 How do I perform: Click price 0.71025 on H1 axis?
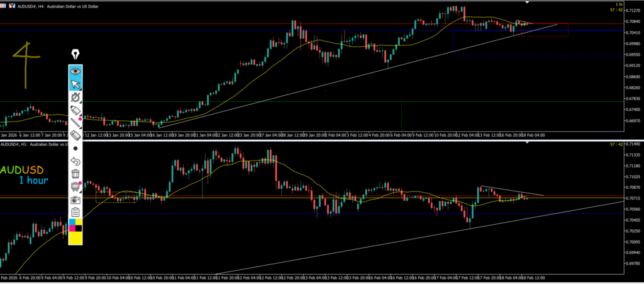(632, 177)
